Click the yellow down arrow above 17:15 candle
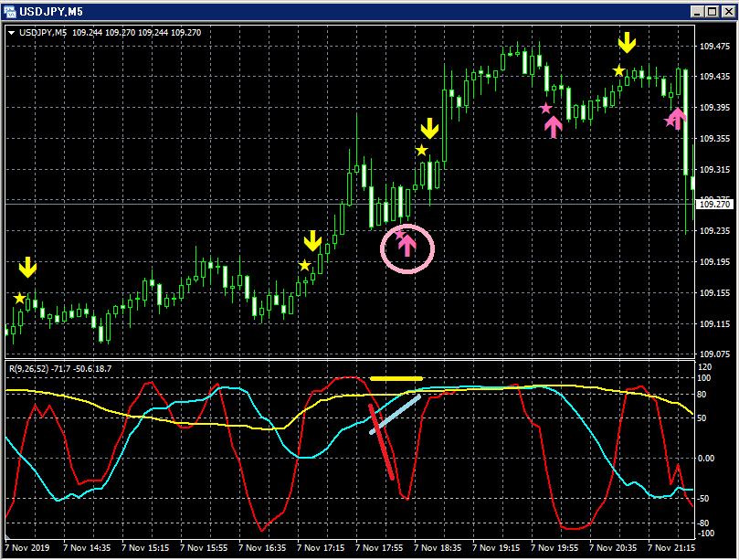The image size is (739, 560). (312, 241)
